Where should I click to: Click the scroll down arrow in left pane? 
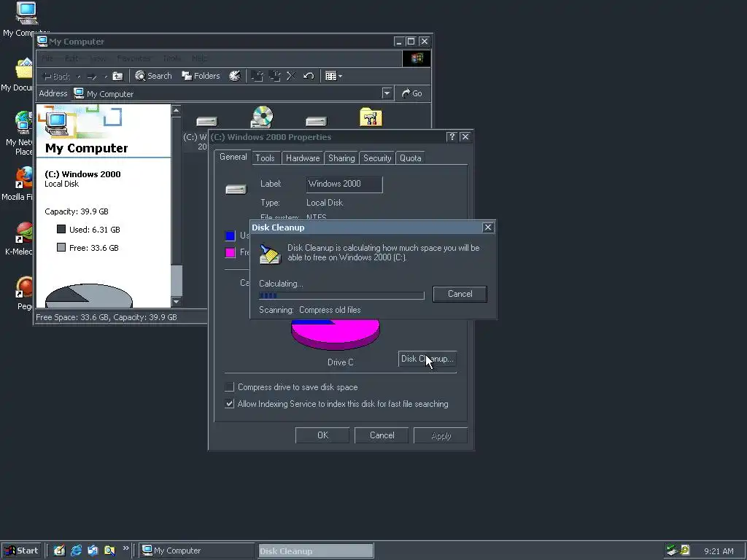click(x=177, y=301)
